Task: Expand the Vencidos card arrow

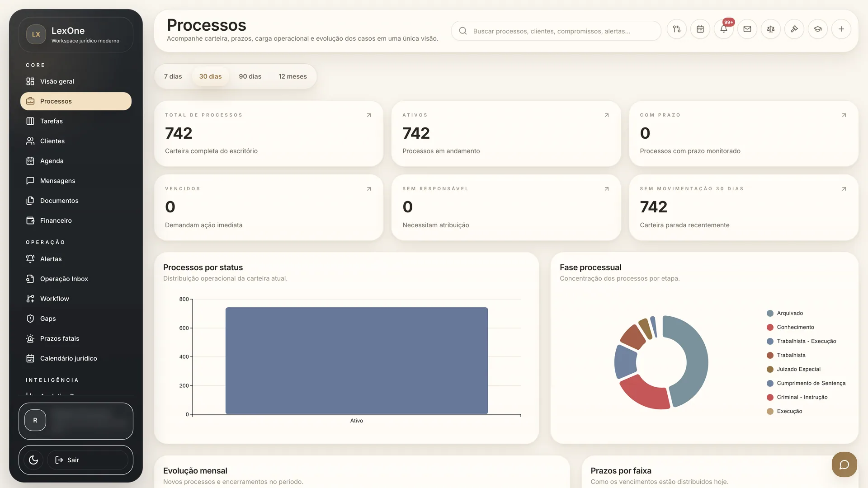Action: (x=369, y=189)
